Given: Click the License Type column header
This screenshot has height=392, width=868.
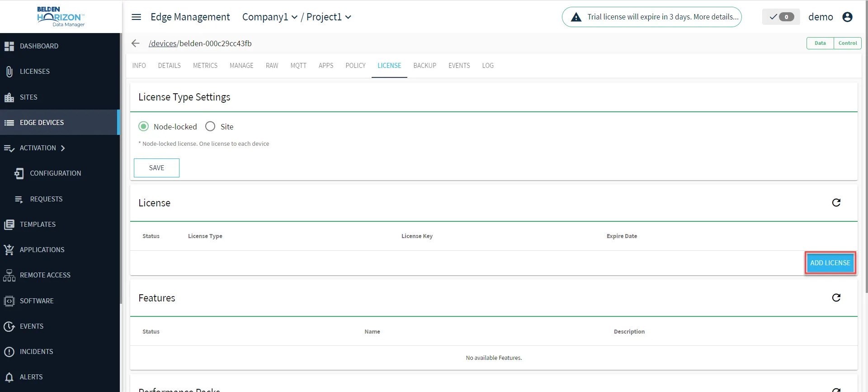Looking at the screenshot, I should [x=205, y=236].
